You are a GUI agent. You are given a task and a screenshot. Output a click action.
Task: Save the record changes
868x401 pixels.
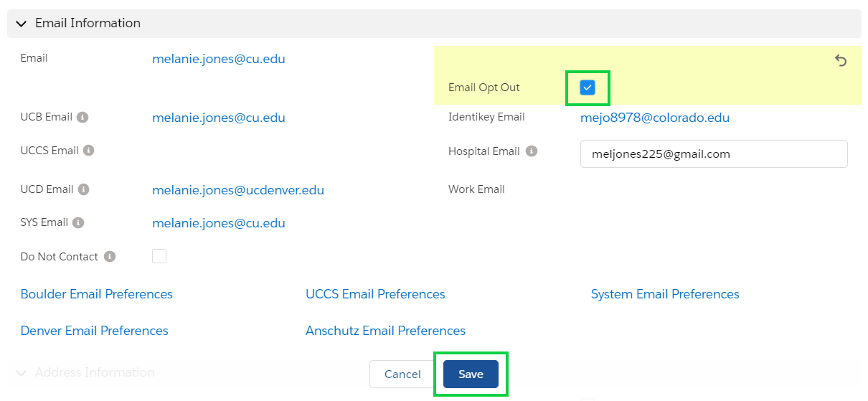(x=471, y=374)
